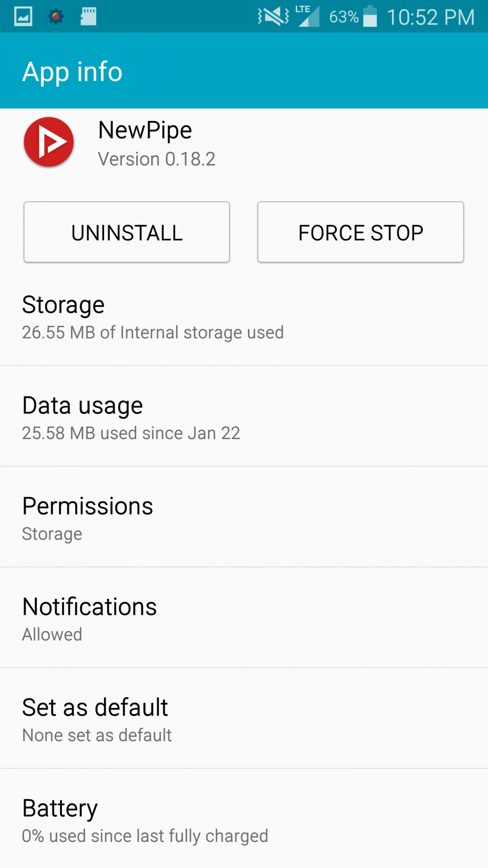Open the Notifications settings entry
Viewport: 488px width, 868px height.
[244, 619]
